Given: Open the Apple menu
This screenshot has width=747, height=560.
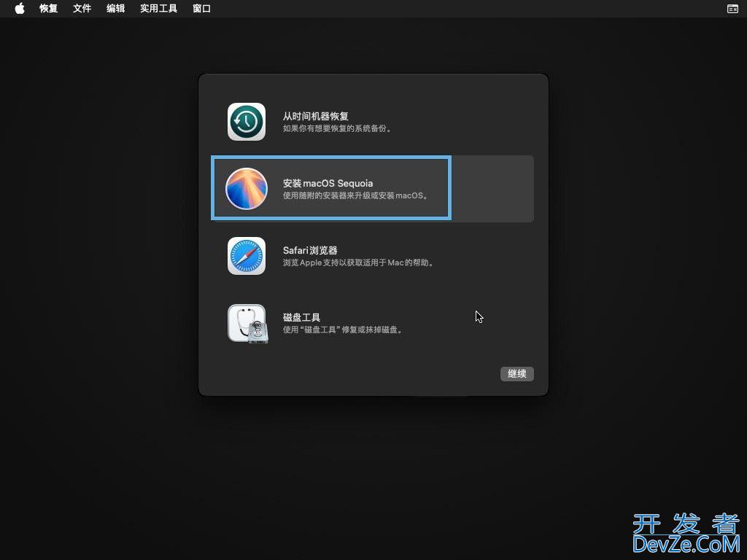Looking at the screenshot, I should point(20,9).
